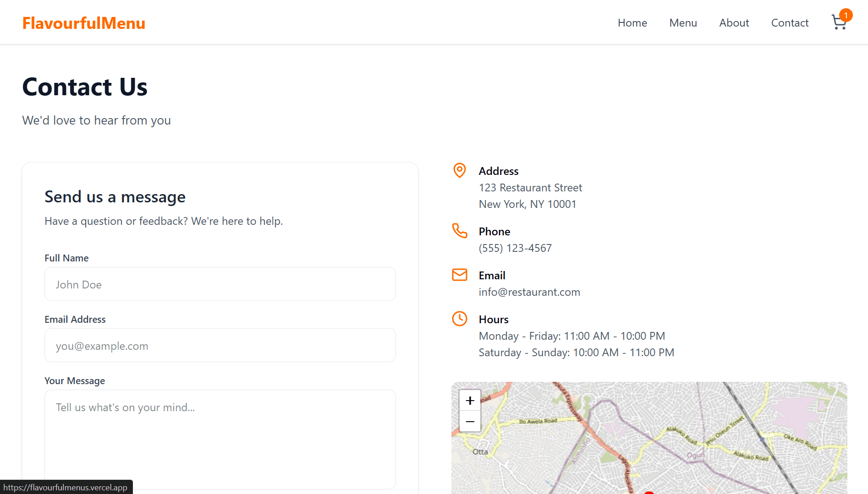Viewport: 868px width, 494px height.
Task: Click the (555) 123-4567 phone number
Action: [515, 248]
